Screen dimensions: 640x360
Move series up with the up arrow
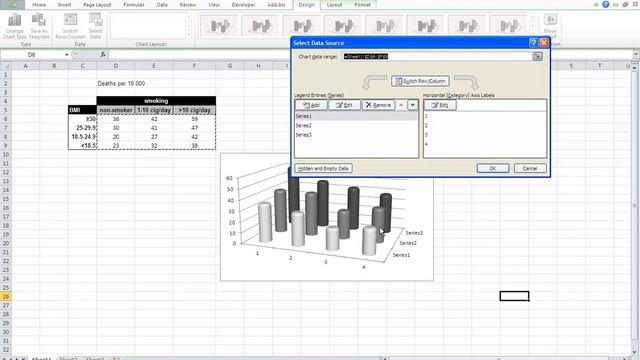[401, 105]
